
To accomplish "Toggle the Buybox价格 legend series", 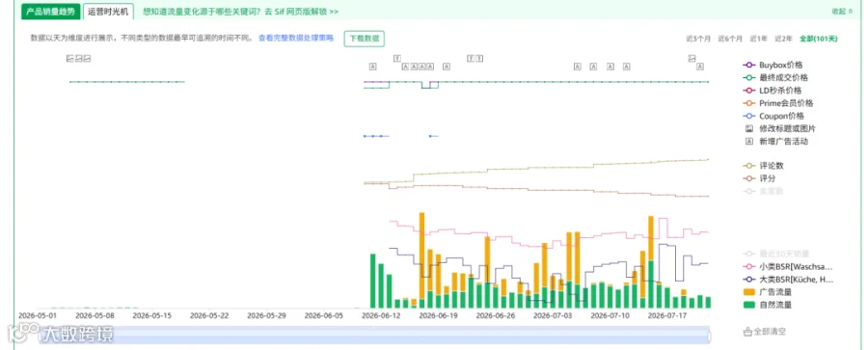I will 773,65.
